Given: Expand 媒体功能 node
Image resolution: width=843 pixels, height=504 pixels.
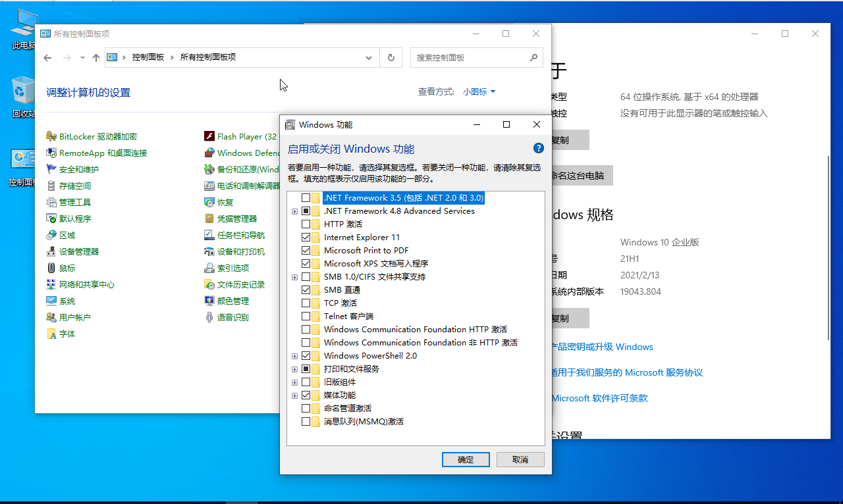Looking at the screenshot, I should [294, 395].
